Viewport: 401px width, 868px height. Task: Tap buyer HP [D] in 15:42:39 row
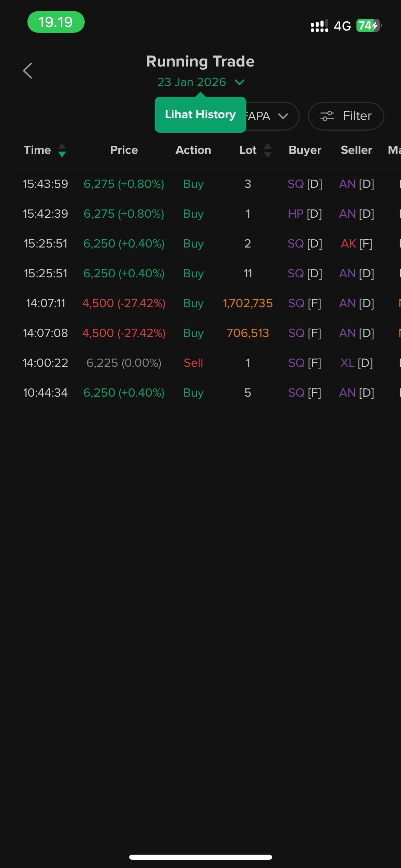coord(305,214)
